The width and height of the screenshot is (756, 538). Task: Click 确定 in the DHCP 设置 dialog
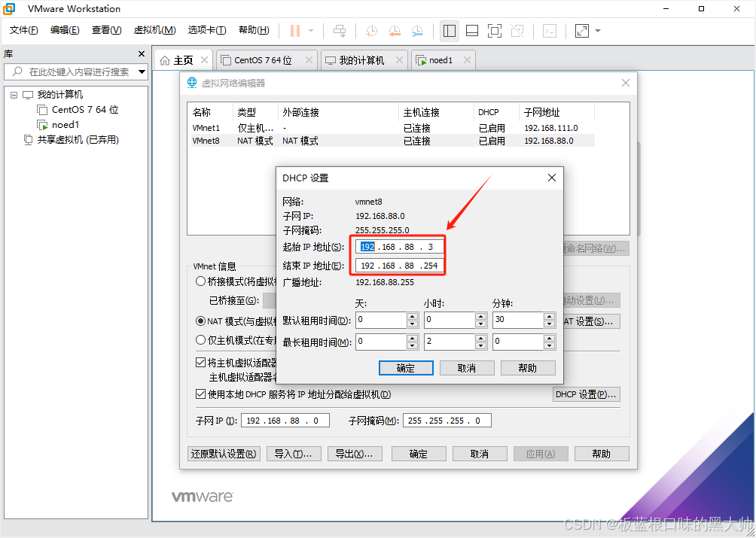406,368
